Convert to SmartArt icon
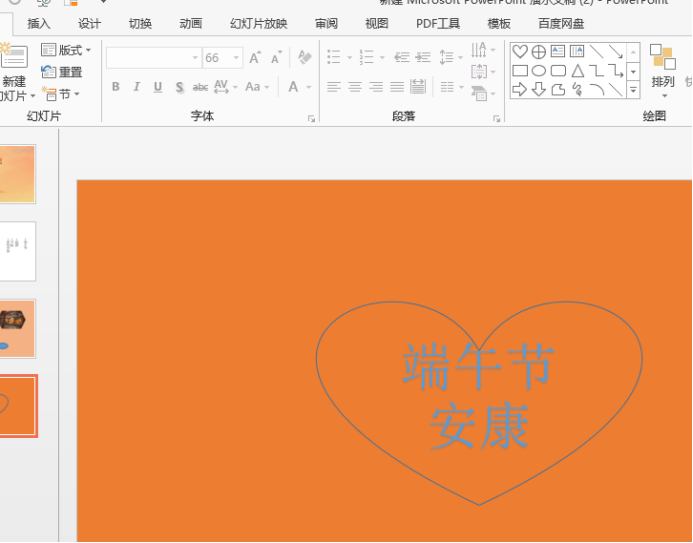 click(483, 93)
